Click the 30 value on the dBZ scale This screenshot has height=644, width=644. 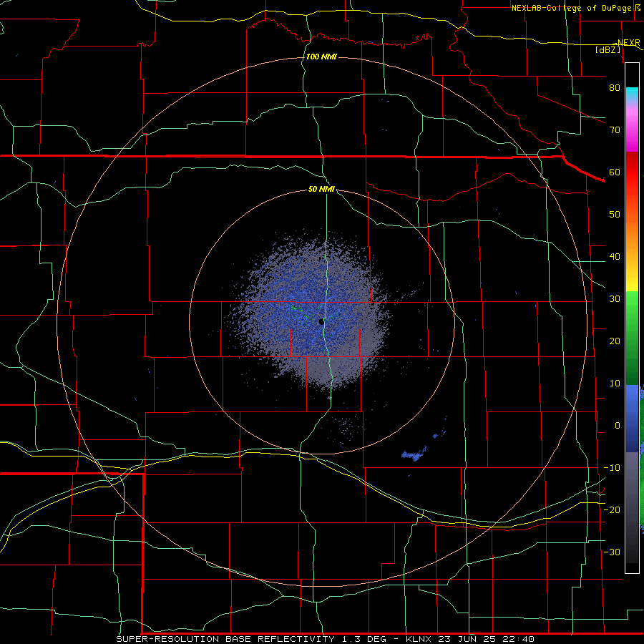615,299
